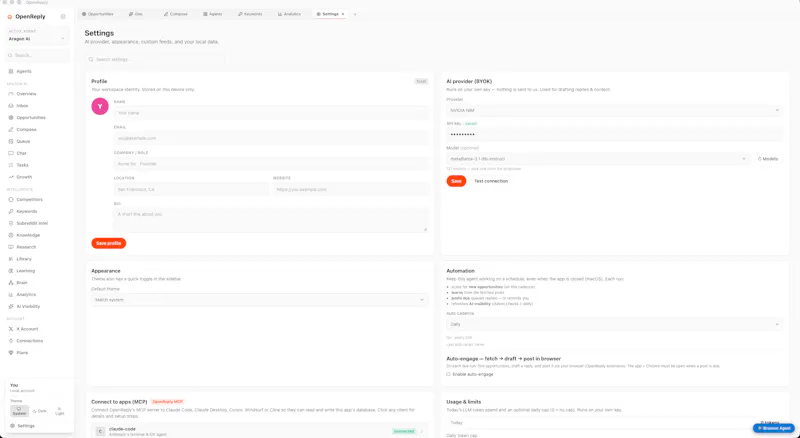This screenshot has width=800, height=438.
Task: Click Save in AI provider section
Action: (456, 181)
